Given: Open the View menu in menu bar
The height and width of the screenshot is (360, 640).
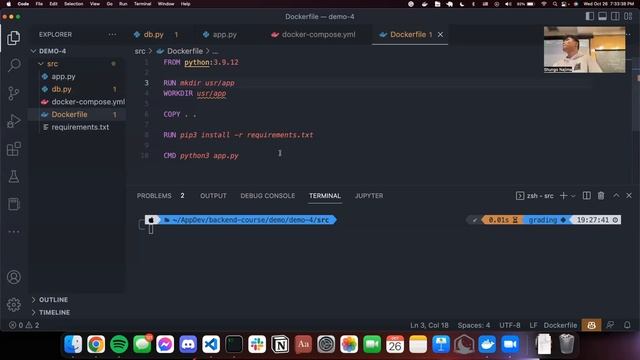Looking at the screenshot, I should pyautogui.click(x=95, y=4).
